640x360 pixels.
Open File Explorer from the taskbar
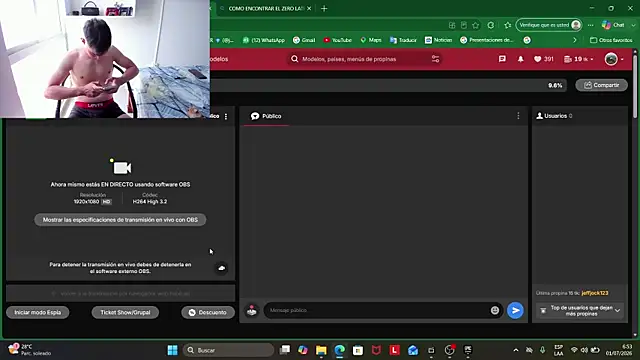tap(321, 350)
